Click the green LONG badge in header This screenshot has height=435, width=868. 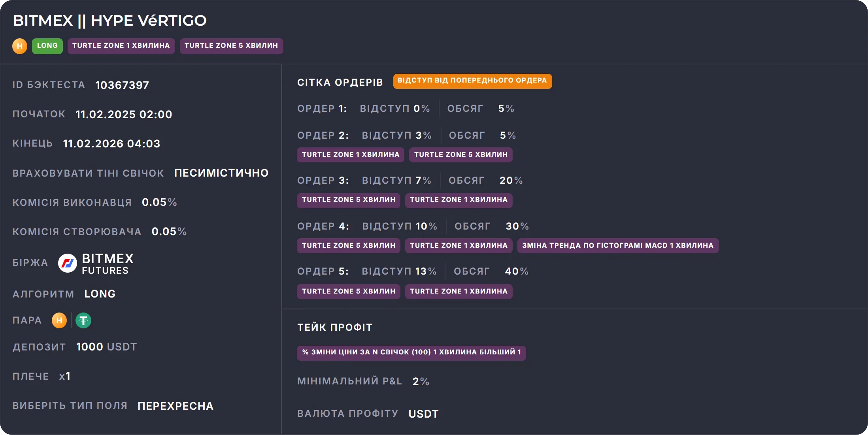click(x=47, y=46)
